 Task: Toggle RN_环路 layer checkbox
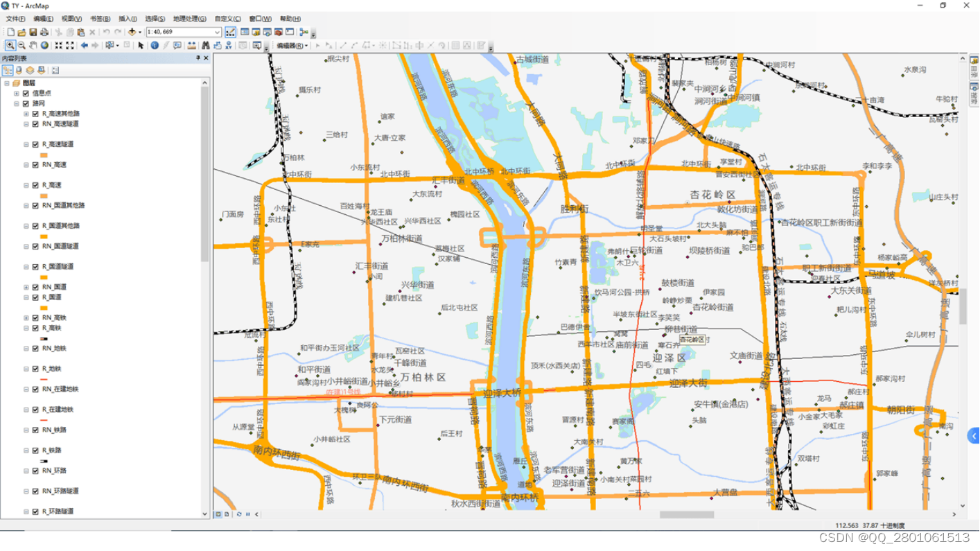[35, 471]
